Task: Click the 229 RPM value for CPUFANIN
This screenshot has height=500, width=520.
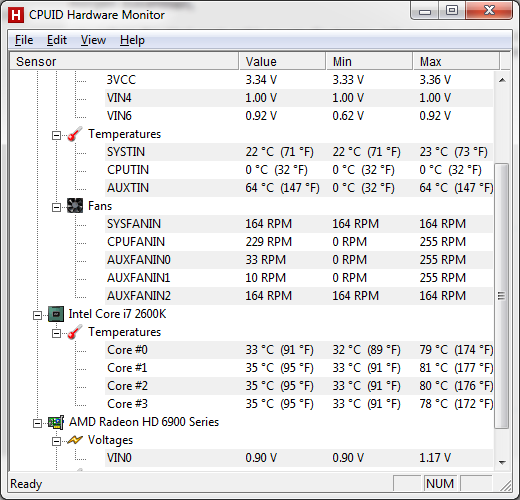Action: click(269, 242)
